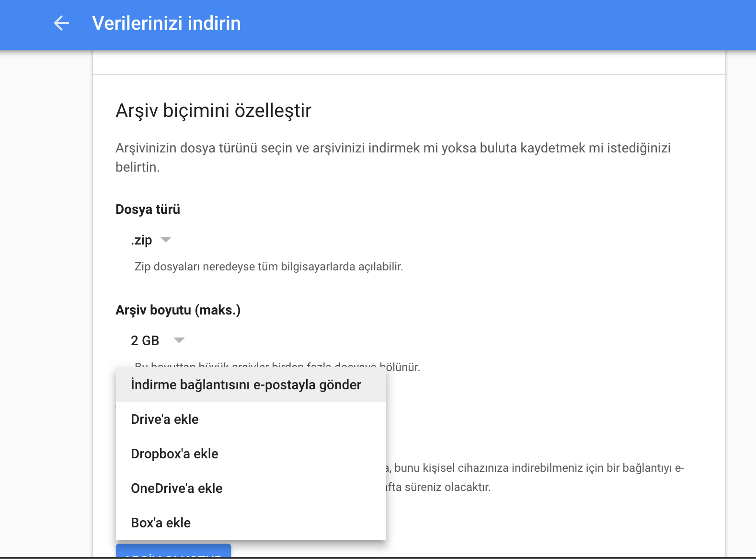The image size is (756, 559).
Task: Click the Zip dosyaları description text
Action: coord(268,267)
